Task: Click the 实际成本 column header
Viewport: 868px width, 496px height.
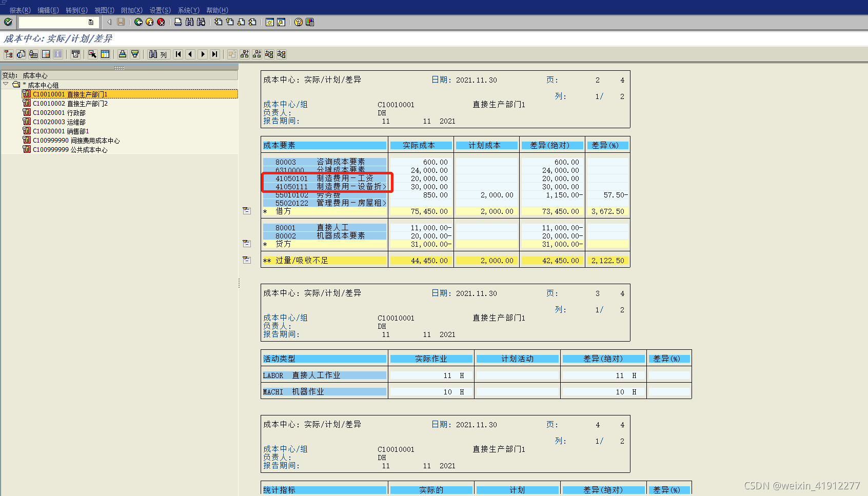Action: (x=421, y=145)
